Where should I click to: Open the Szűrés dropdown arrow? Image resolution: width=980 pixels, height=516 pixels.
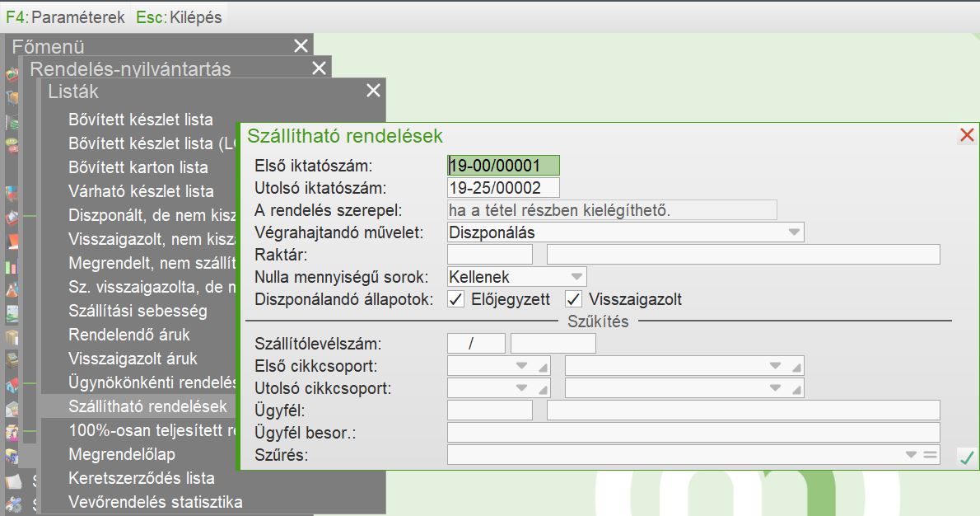pyautogui.click(x=912, y=455)
